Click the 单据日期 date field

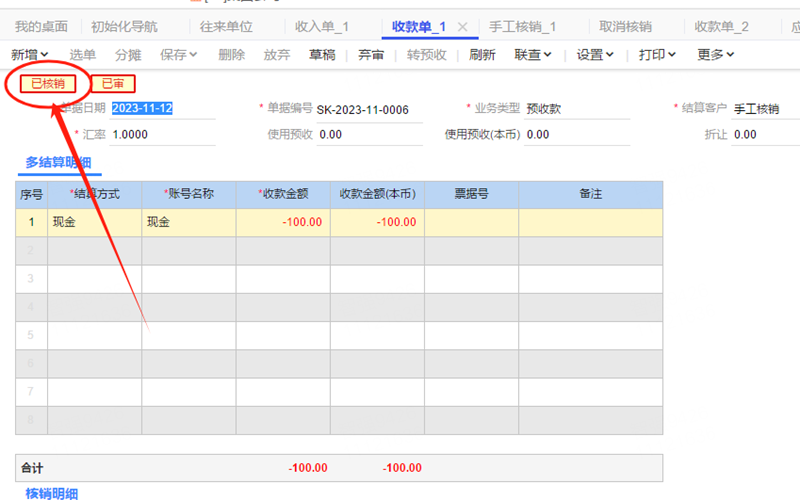coord(160,109)
